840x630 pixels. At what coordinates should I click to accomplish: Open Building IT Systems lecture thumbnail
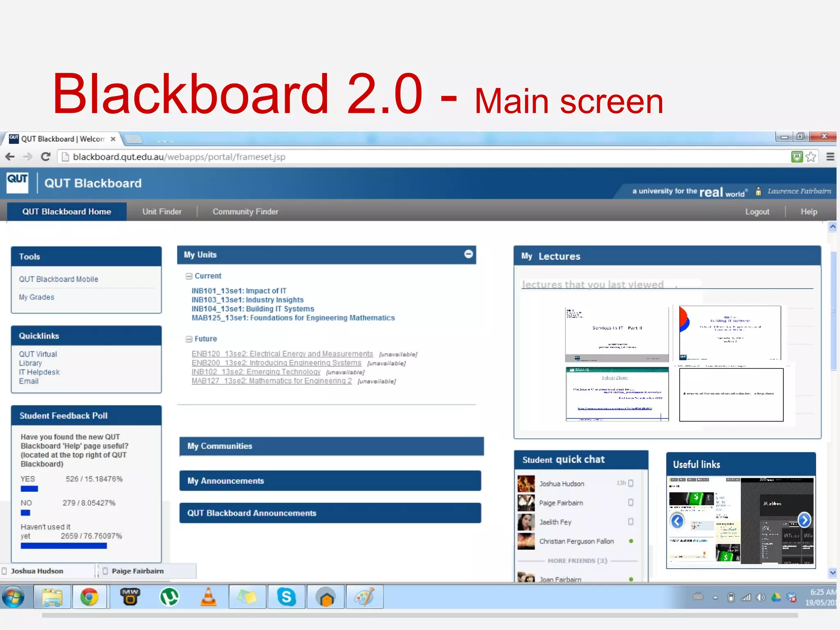730,333
